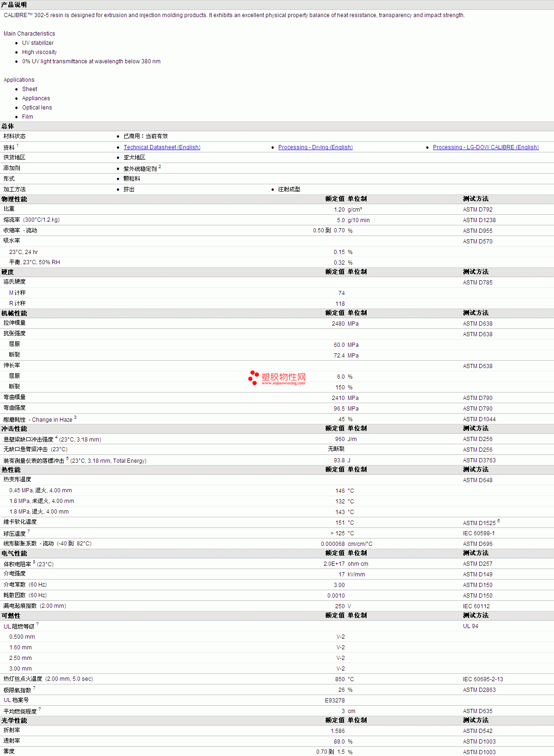This screenshot has height=756, width=554.
Task: Click the density value '1.20'
Action: (339, 210)
